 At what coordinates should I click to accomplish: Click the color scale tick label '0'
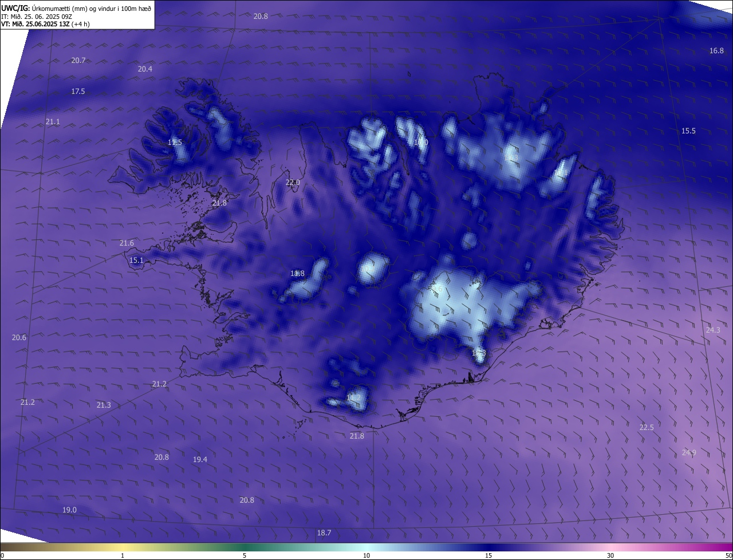[x=2, y=556]
